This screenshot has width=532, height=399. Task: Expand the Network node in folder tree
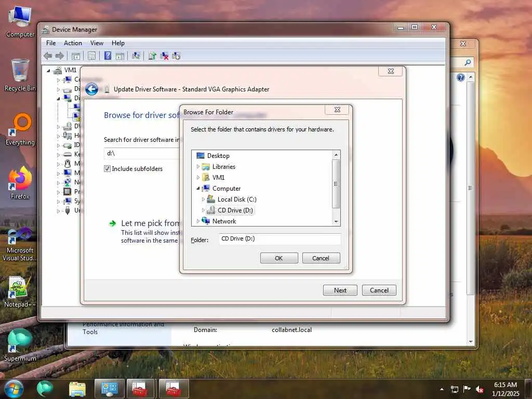(x=198, y=221)
